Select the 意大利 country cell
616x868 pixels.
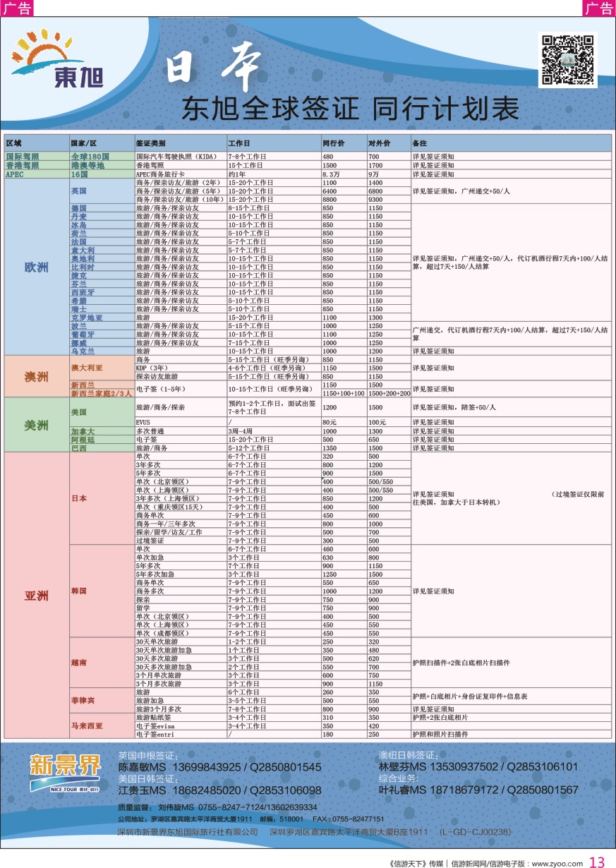102,251
